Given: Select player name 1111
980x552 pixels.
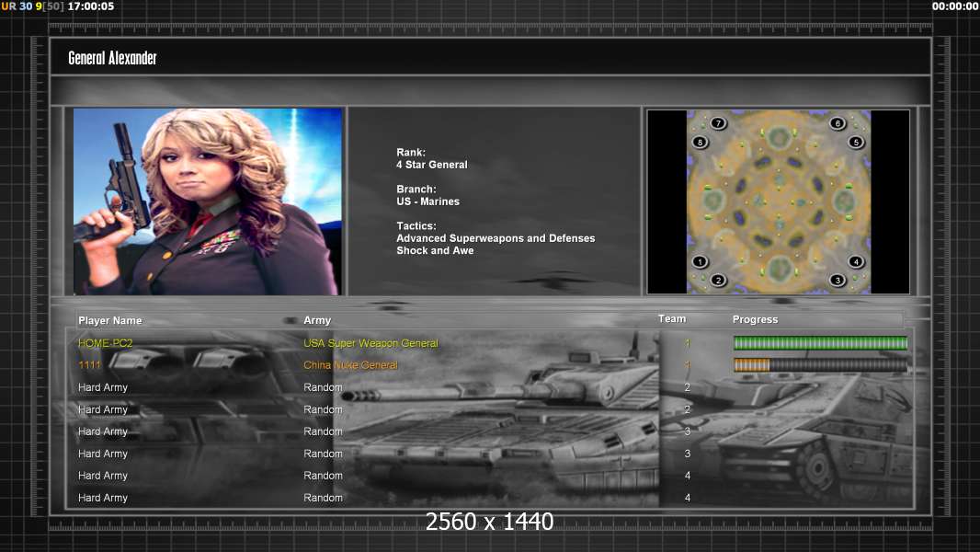Looking at the screenshot, I should (89, 365).
